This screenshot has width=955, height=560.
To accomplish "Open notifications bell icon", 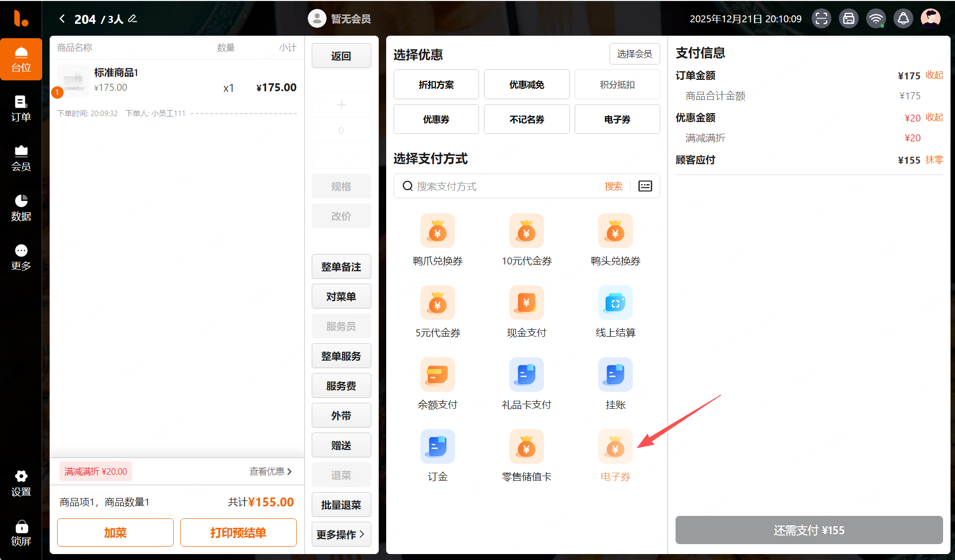I will point(903,19).
